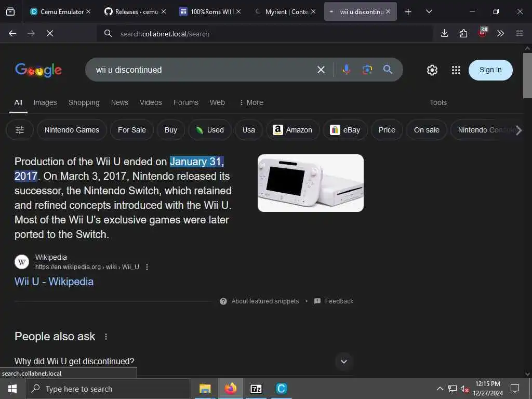Screen dimensions: 532x399
Task: Open 7-Zip from taskbar
Action: click(256, 389)
